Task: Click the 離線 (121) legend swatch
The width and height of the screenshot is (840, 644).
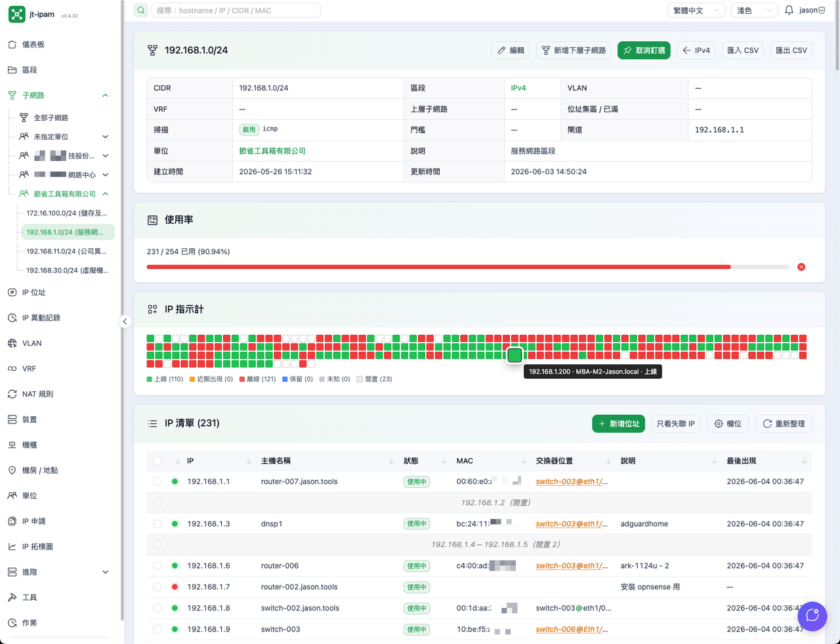Action: [242, 379]
